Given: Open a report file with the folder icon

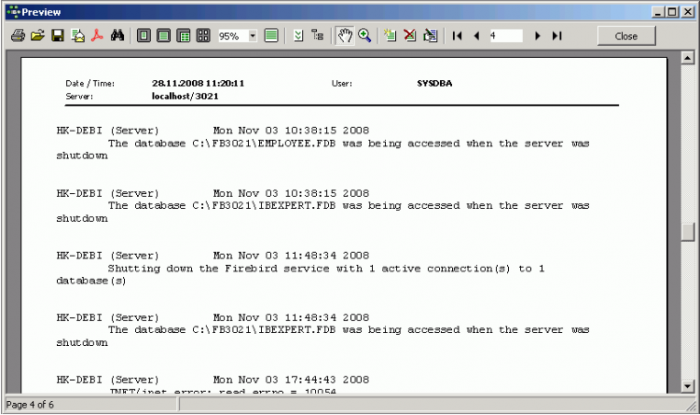Looking at the screenshot, I should click(x=38, y=36).
